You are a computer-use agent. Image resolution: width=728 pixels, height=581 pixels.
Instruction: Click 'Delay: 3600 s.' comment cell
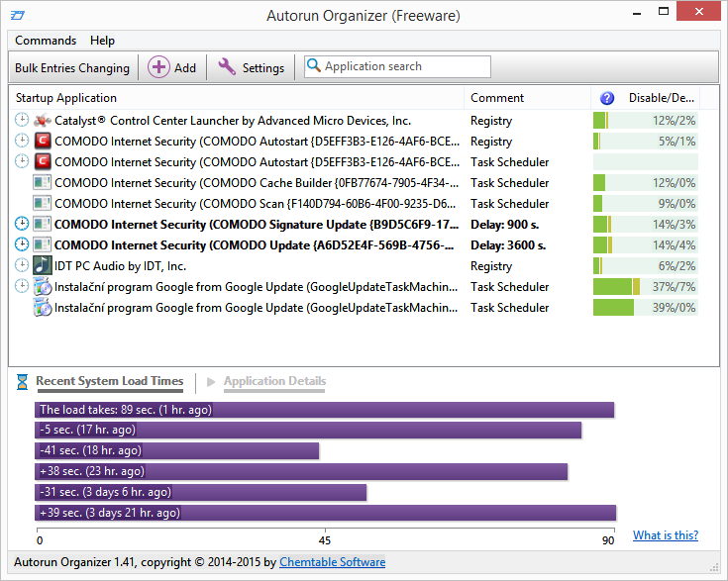508,245
